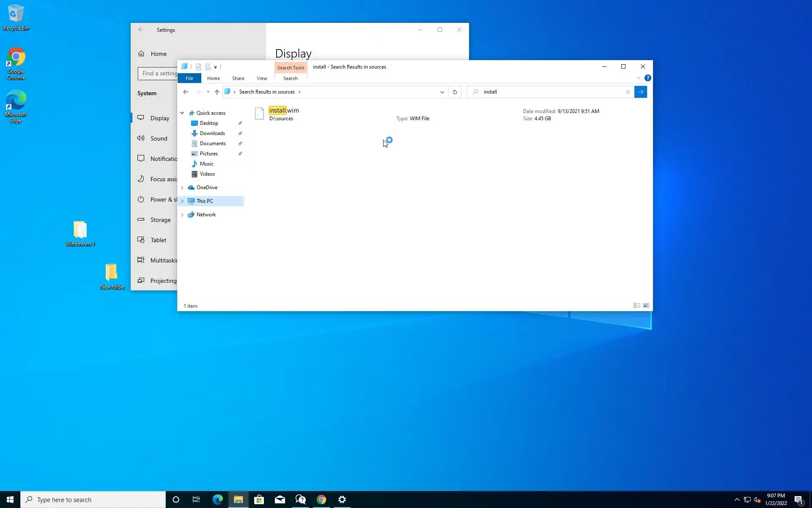812x508 pixels.
Task: Expand the This PC tree node
Action: click(x=182, y=201)
